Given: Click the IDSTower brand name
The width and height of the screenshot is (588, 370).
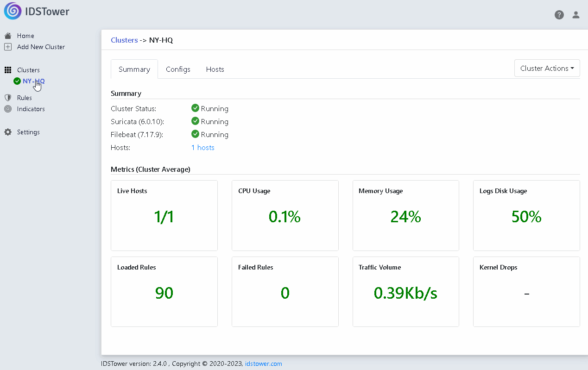Looking at the screenshot, I should [x=47, y=12].
